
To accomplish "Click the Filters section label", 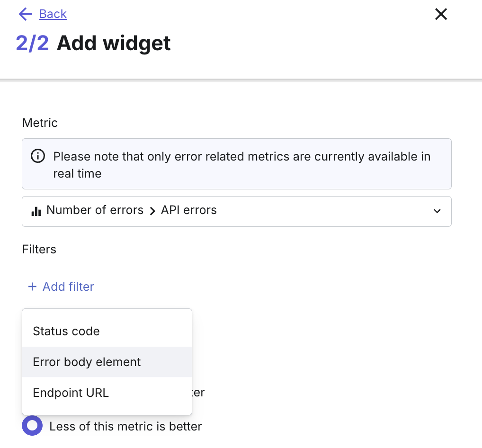I will 39,249.
